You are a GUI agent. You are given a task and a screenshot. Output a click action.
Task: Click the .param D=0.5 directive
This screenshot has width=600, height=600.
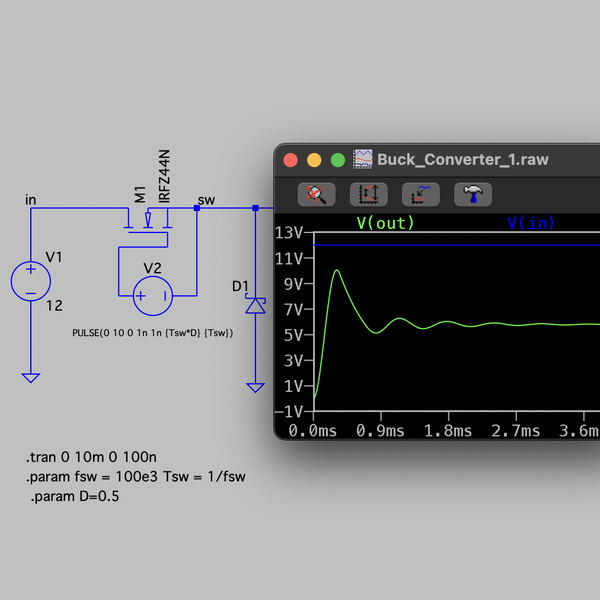(75, 496)
